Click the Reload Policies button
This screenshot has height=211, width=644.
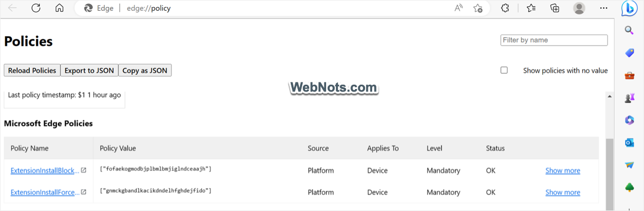coord(32,70)
